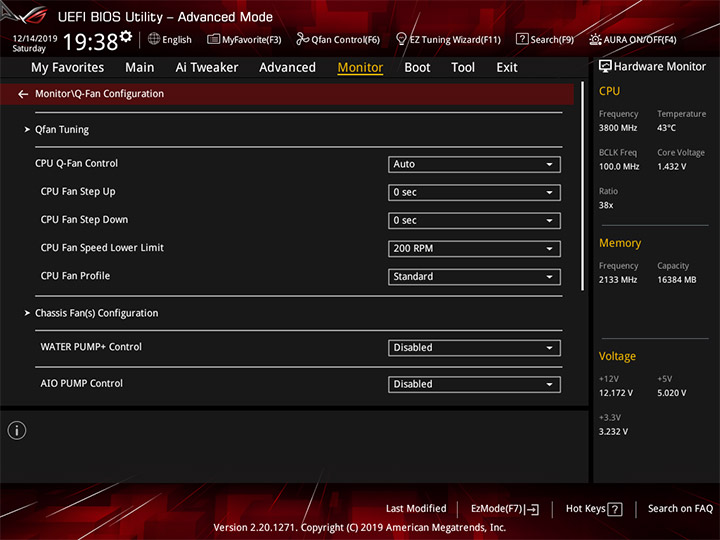This screenshot has height=540, width=720.
Task: Click +12V voltage value 12.172 V
Action: pos(615,393)
